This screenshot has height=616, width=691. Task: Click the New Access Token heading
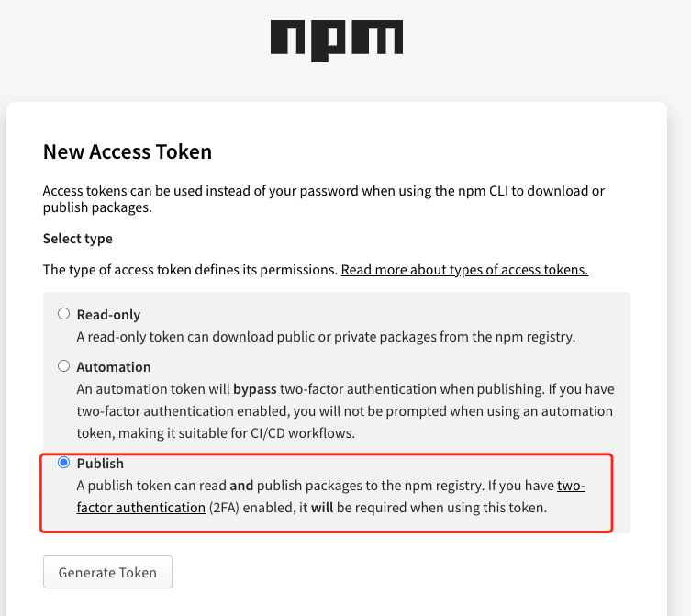point(128,151)
